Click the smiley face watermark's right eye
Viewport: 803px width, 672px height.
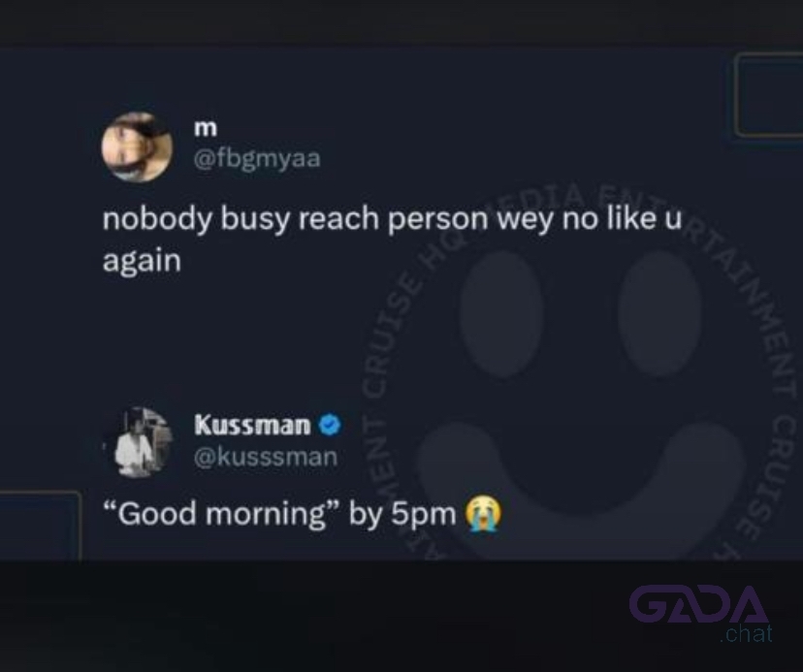659,313
